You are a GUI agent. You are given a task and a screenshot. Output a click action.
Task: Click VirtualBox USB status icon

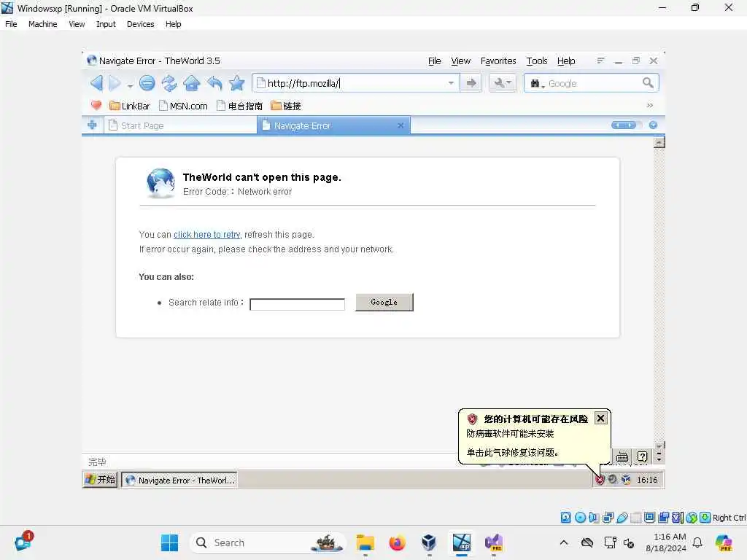622,518
